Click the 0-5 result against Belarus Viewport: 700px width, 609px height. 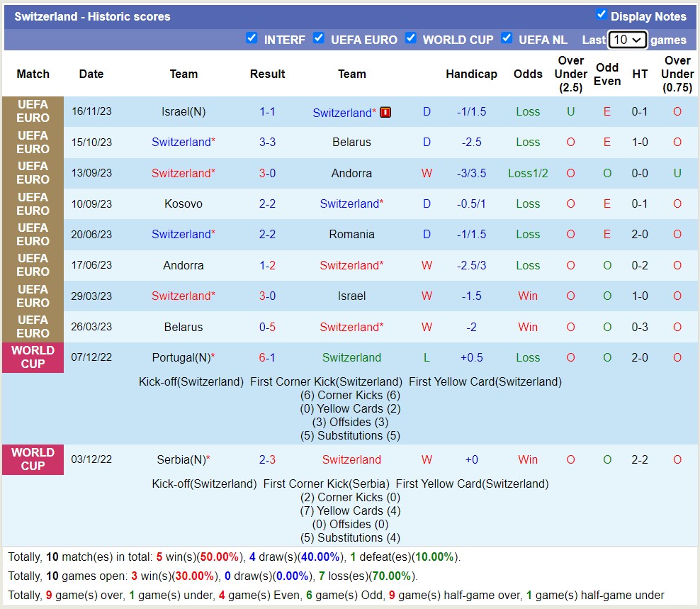[x=267, y=328]
